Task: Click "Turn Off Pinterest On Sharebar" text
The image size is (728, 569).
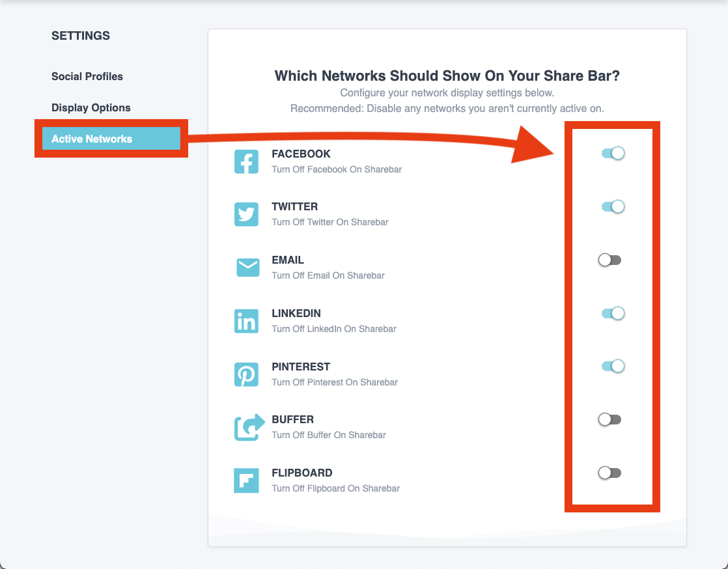Action: [x=335, y=382]
